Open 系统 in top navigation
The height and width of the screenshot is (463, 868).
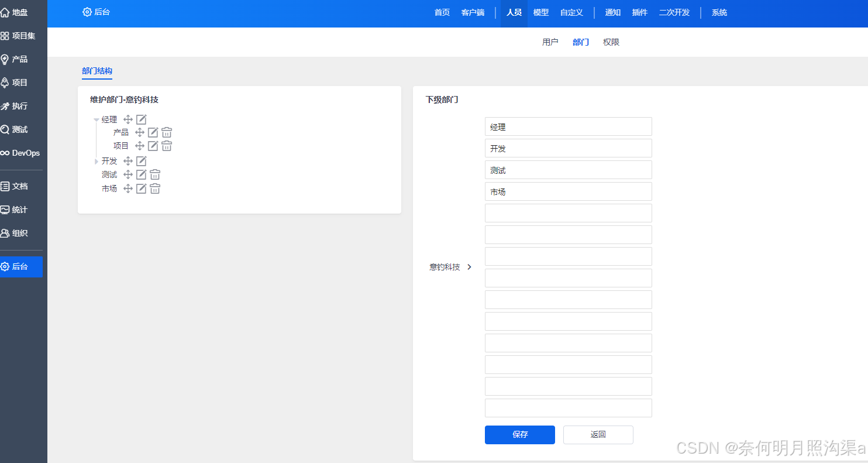(x=719, y=12)
